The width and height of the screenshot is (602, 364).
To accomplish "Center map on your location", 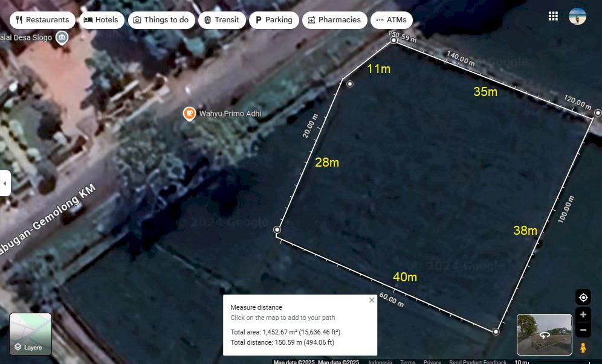I will click(x=583, y=297).
